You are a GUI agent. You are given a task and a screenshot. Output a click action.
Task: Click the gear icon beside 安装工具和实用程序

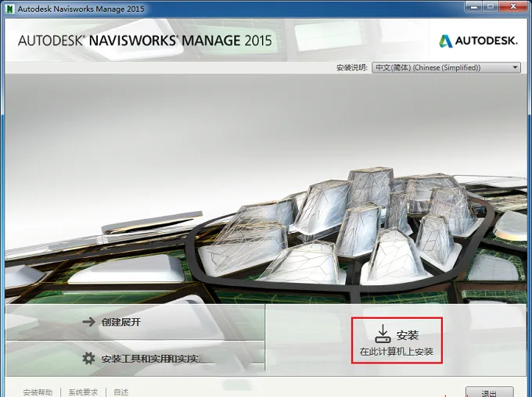point(88,358)
